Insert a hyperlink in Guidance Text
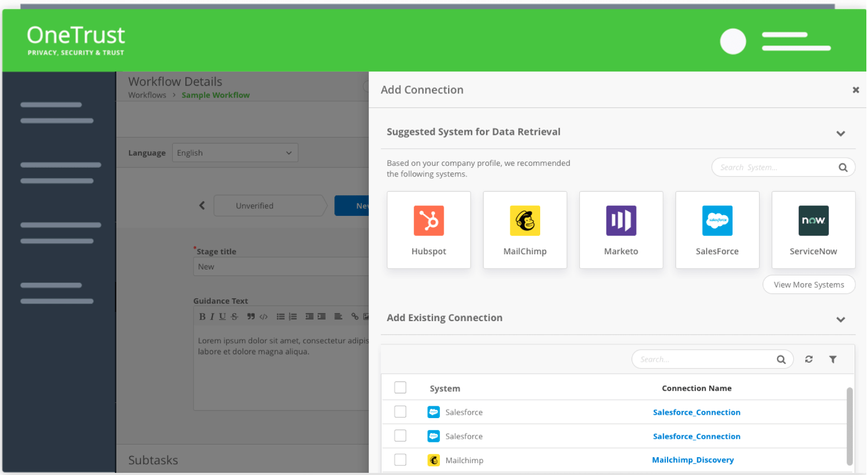Image resolution: width=868 pixels, height=475 pixels. tap(355, 317)
